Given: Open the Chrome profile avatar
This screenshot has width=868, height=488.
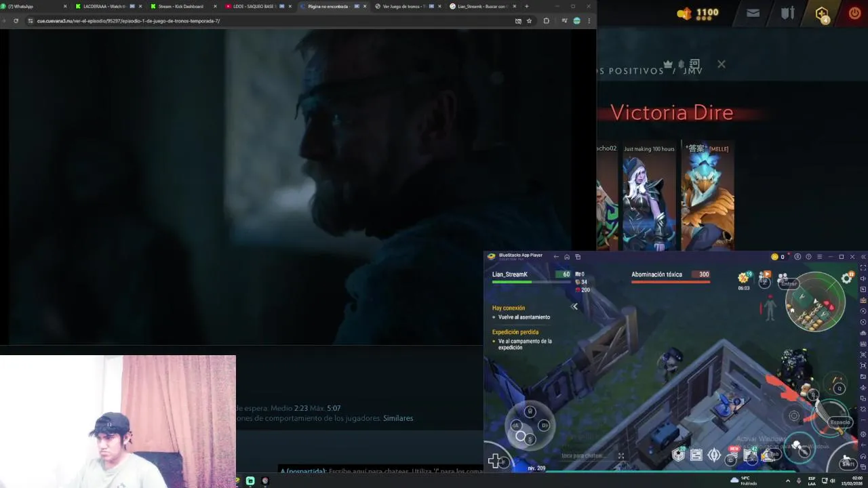Looking at the screenshot, I should pyautogui.click(x=576, y=21).
